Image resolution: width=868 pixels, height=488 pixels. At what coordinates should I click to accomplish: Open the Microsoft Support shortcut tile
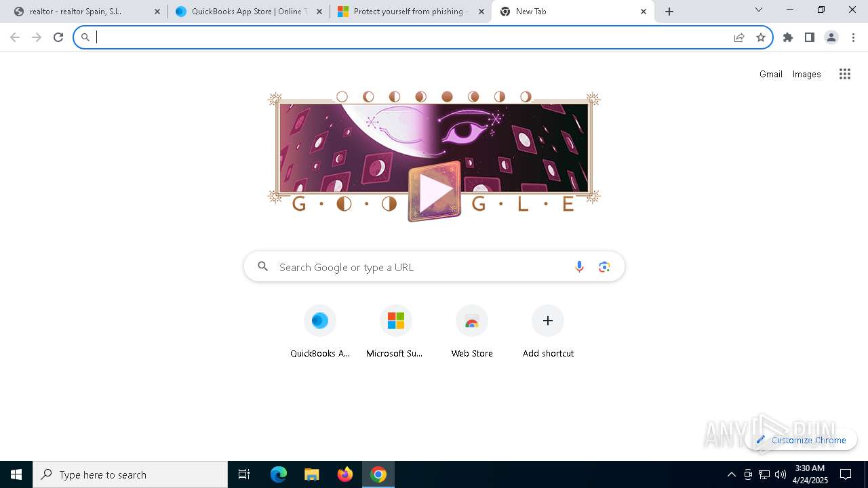coord(396,332)
